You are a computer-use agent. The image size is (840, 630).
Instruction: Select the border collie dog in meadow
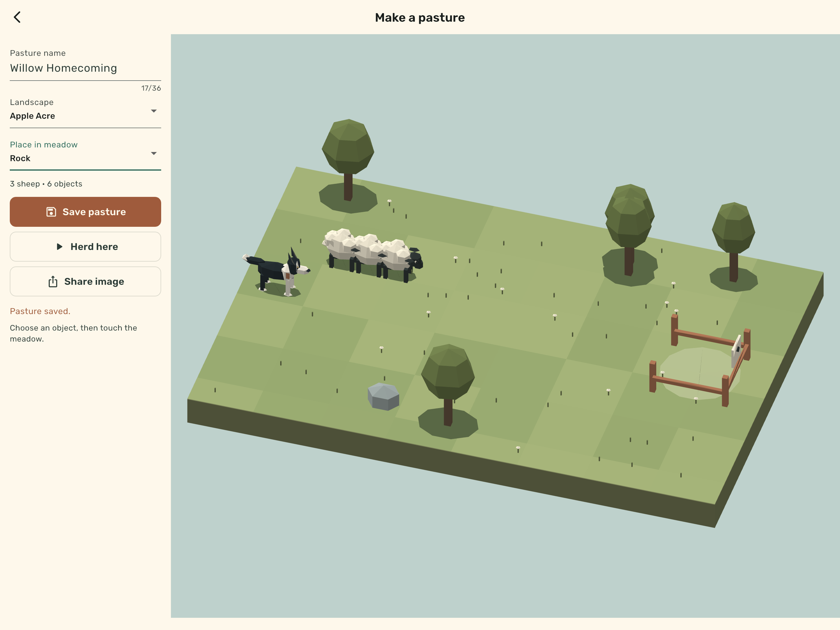[x=277, y=272]
